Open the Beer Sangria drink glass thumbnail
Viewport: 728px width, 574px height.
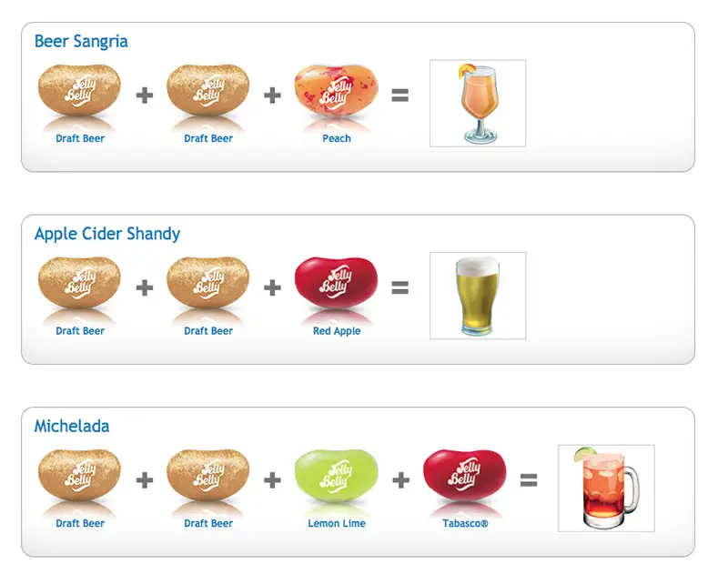pos(478,103)
